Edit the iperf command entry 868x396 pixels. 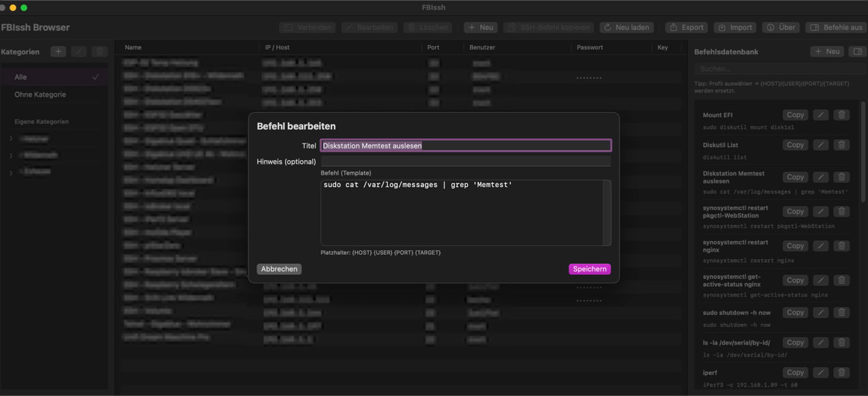821,373
